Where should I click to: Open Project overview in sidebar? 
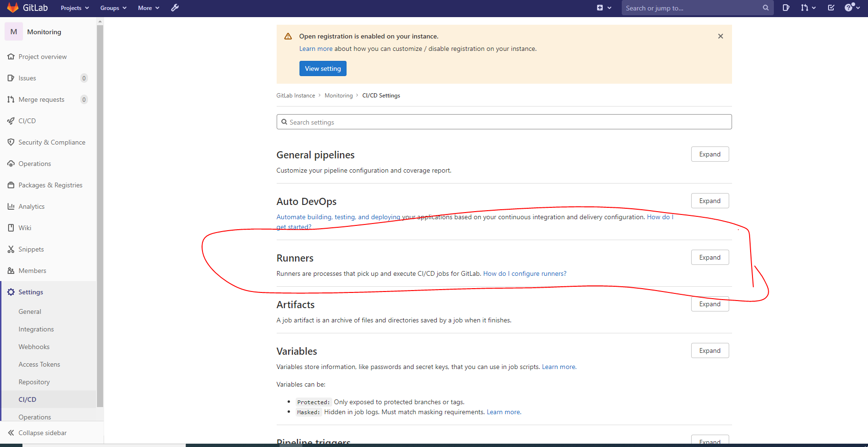pos(42,57)
